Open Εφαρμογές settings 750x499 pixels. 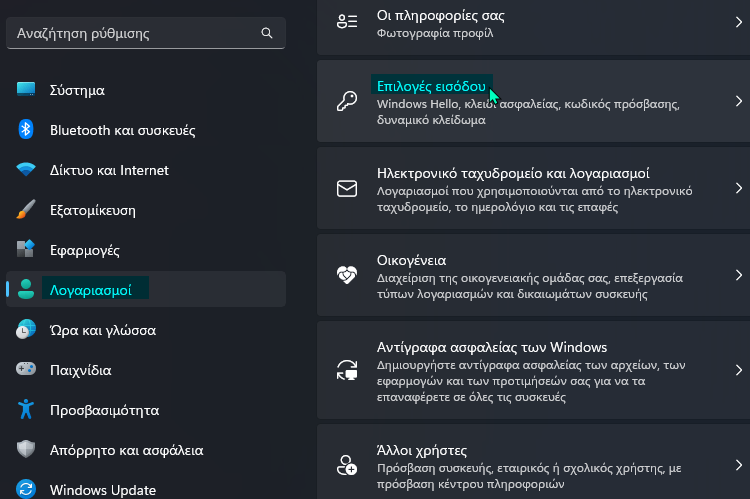146,250
